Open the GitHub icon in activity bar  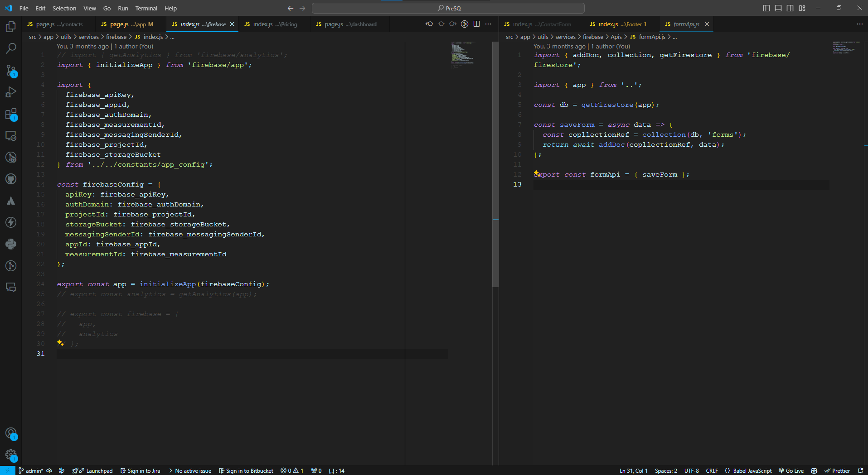click(x=11, y=179)
